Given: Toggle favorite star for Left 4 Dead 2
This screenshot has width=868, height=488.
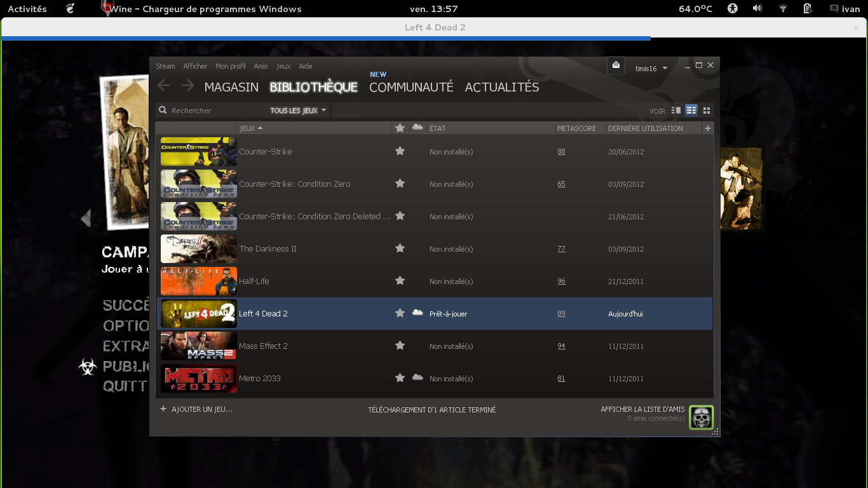Looking at the screenshot, I should (400, 313).
